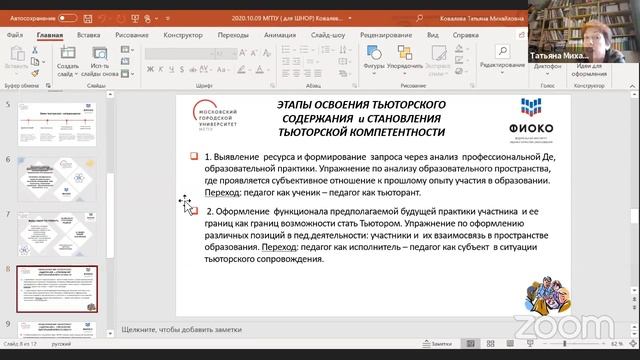Screen dimensions: 640x360
Task: Open the Файл menu
Action: coord(15,35)
